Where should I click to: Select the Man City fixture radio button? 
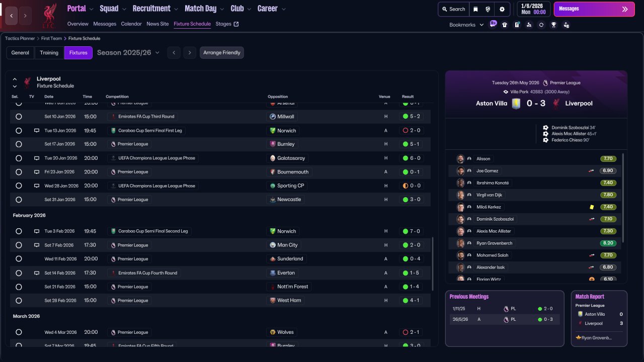click(x=19, y=245)
